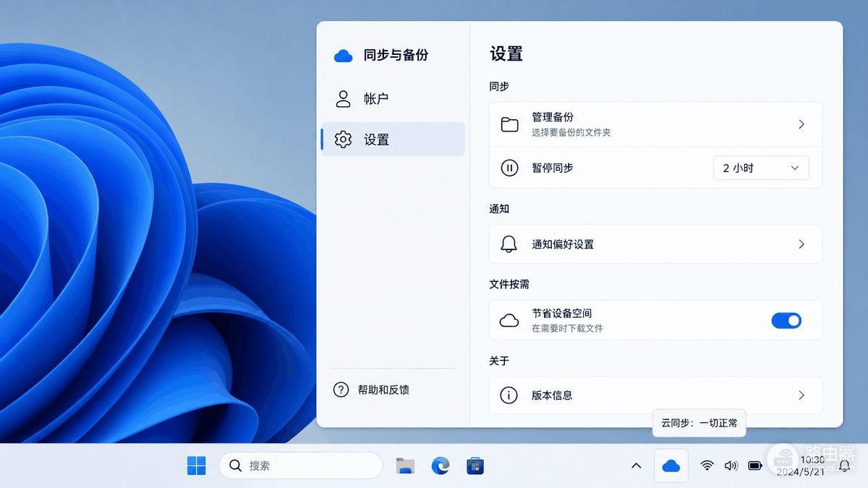This screenshot has width=868, height=488.
Task: Click the chevron arrow on the 版本信息 row
Action: (801, 395)
